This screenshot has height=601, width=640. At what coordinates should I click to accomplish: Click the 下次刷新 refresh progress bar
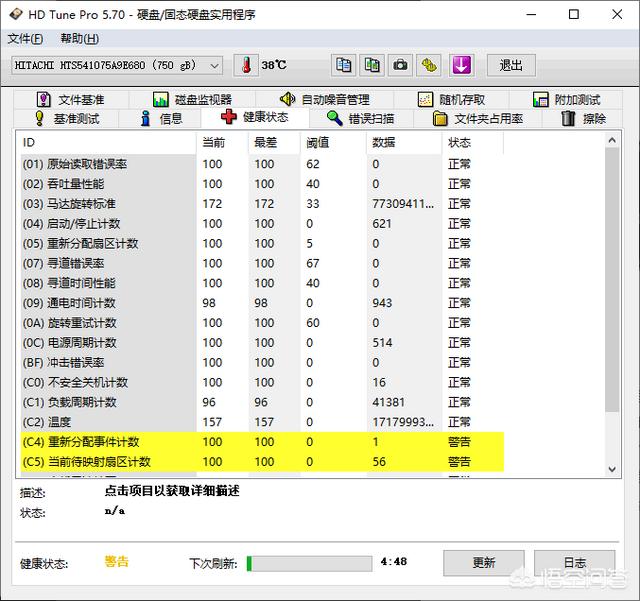pos(309,563)
